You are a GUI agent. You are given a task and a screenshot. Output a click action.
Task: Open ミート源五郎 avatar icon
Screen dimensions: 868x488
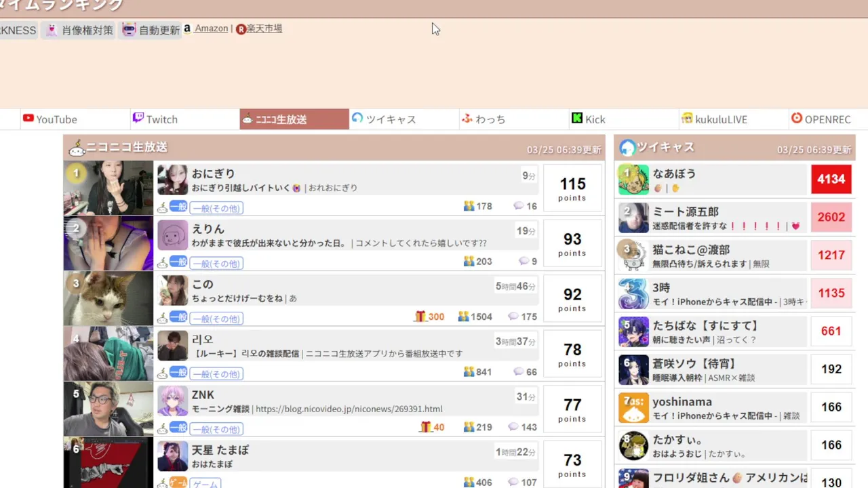coord(633,218)
